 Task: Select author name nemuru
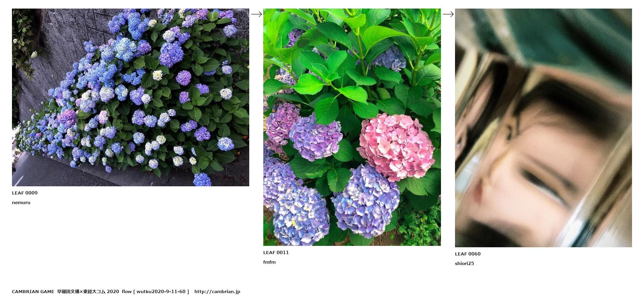click(x=21, y=202)
